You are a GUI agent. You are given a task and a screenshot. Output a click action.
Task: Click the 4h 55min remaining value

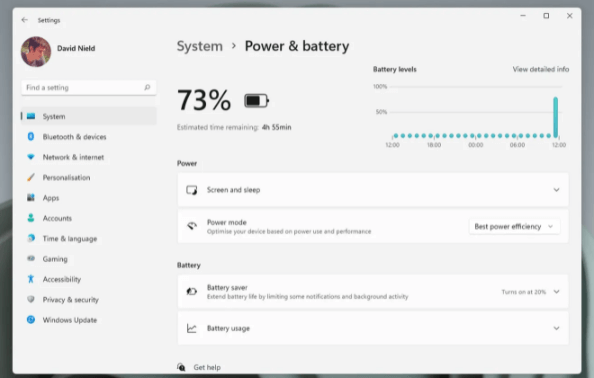[277, 127]
